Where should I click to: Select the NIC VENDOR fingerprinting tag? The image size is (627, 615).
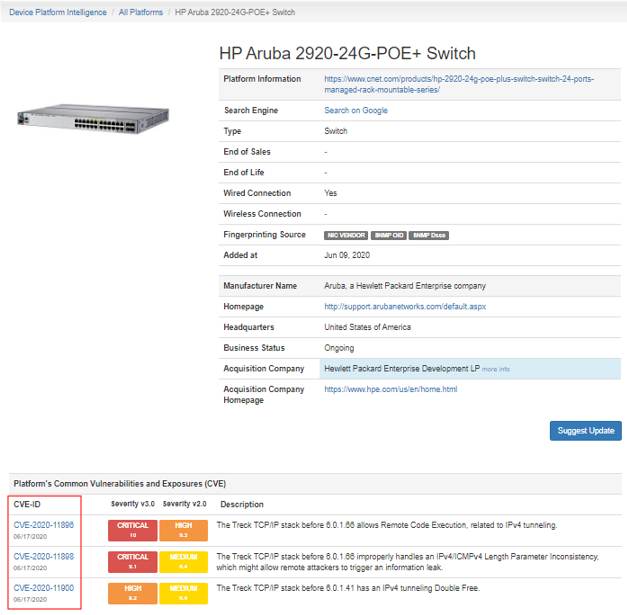tap(345, 235)
